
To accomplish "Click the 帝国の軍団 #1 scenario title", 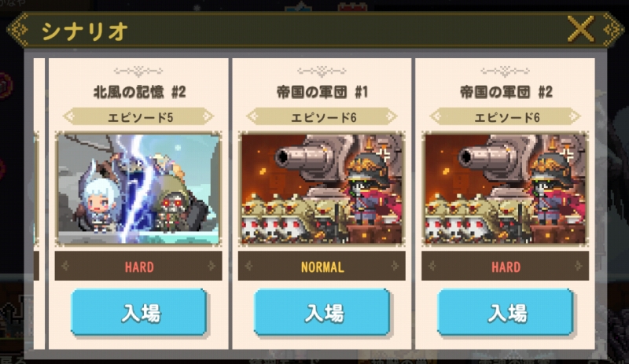I will pos(322,92).
